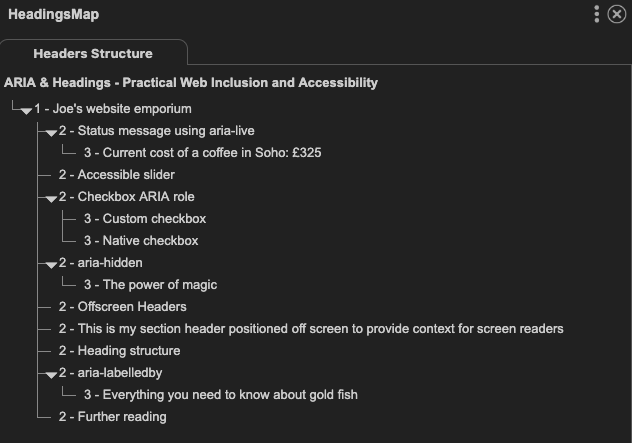Viewport: 632px width, 443px height.
Task: Go to Further reading heading
Action: tap(112, 417)
